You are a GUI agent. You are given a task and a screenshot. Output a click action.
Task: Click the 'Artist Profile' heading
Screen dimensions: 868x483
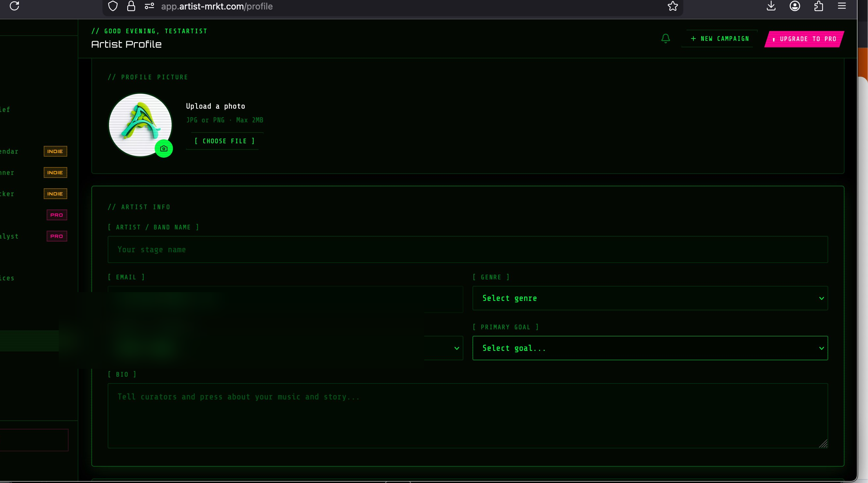[126, 44]
